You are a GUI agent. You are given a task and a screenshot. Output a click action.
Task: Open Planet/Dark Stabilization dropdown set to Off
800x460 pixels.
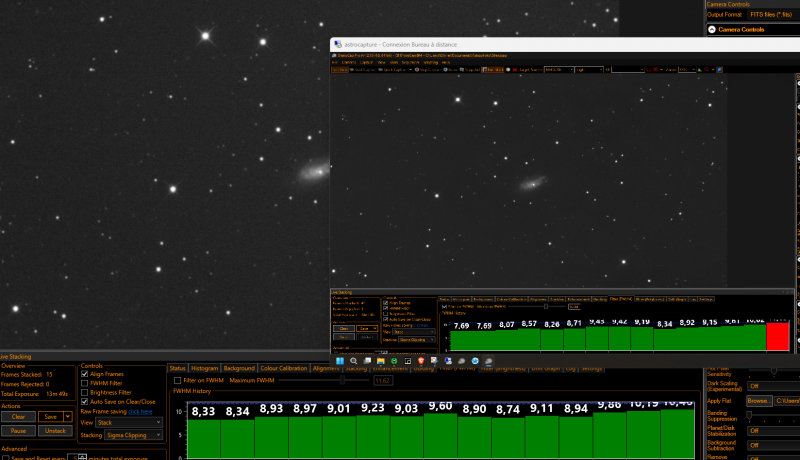pyautogui.click(x=773, y=430)
